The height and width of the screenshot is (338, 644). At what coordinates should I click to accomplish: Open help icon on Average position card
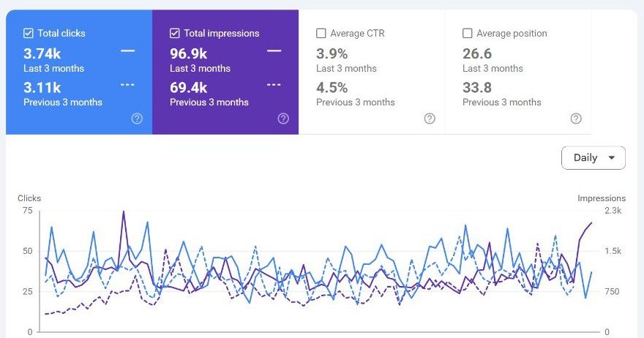576,119
